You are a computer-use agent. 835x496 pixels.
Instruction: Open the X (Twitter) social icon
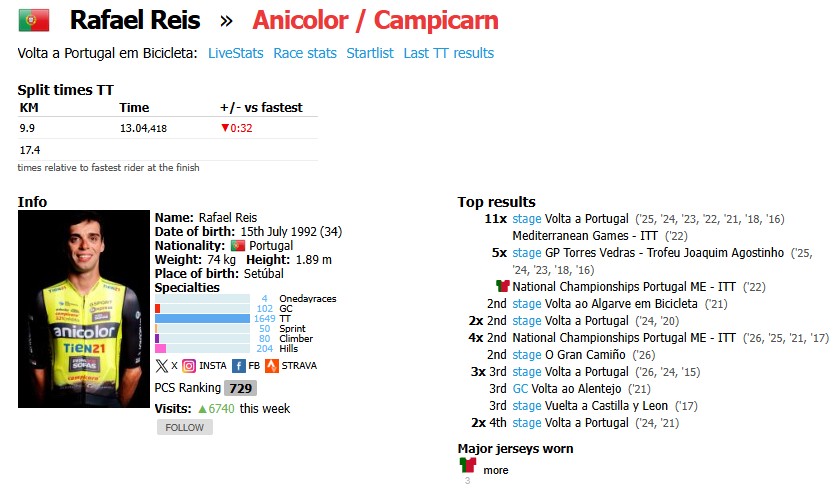point(161,366)
